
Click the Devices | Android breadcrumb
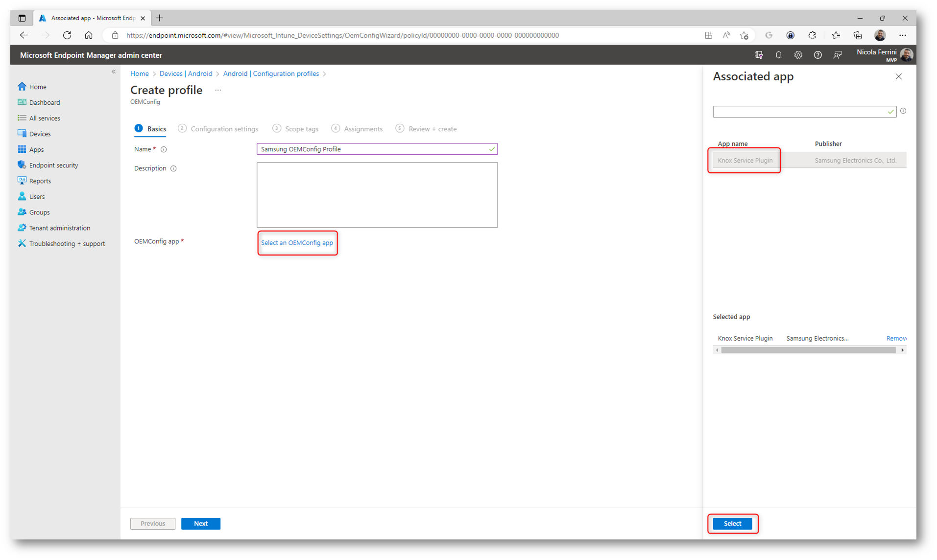[186, 73]
